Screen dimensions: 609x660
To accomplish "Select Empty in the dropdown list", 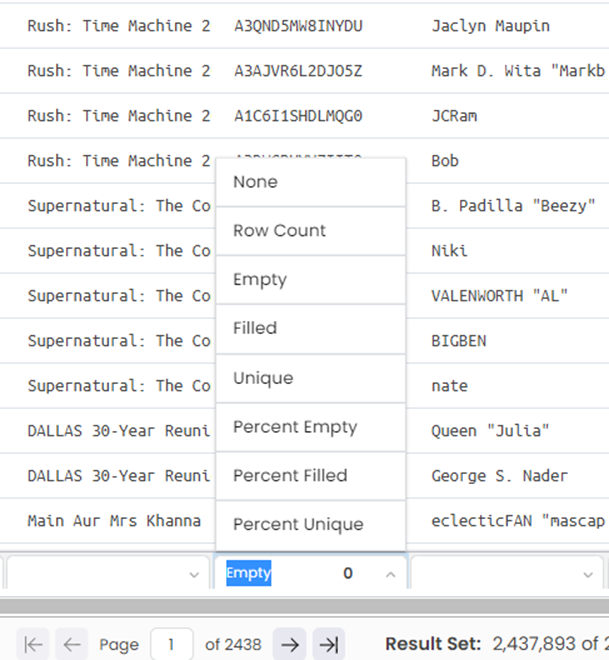I will 311,279.
